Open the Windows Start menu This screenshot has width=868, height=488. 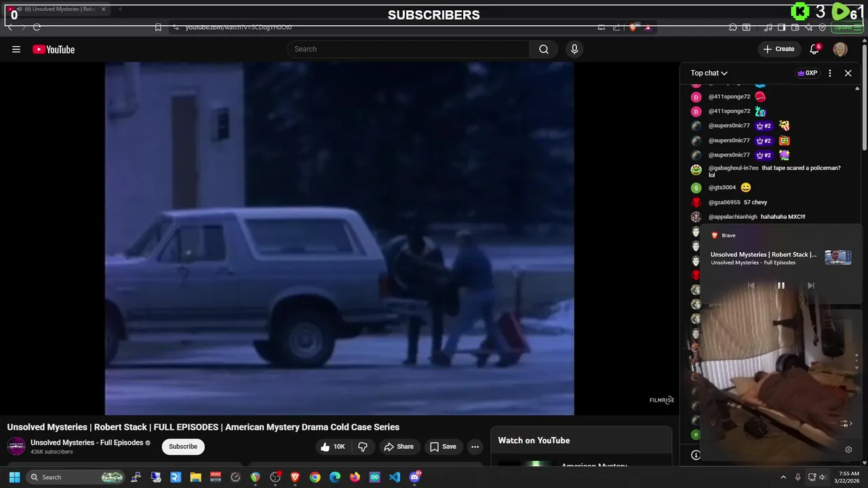tap(14, 477)
